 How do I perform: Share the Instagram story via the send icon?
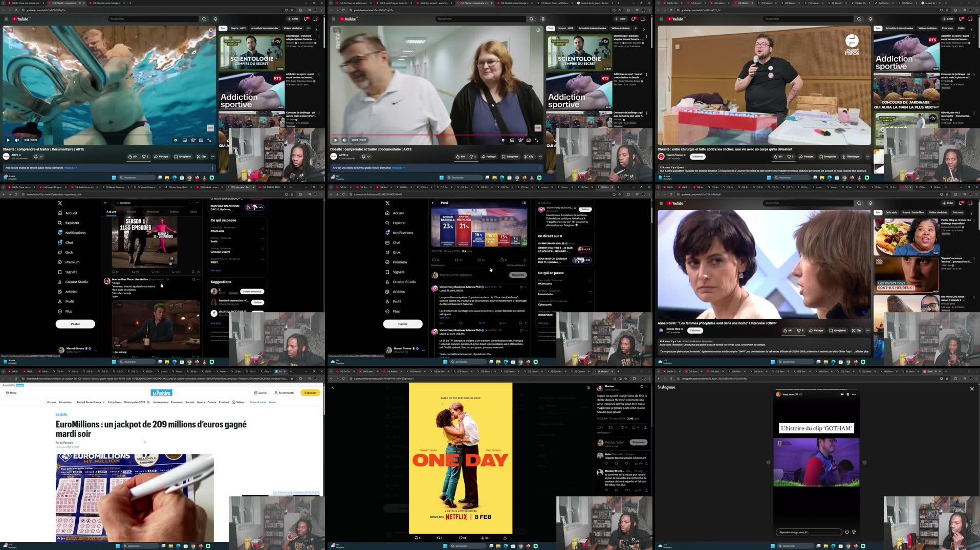(854, 532)
